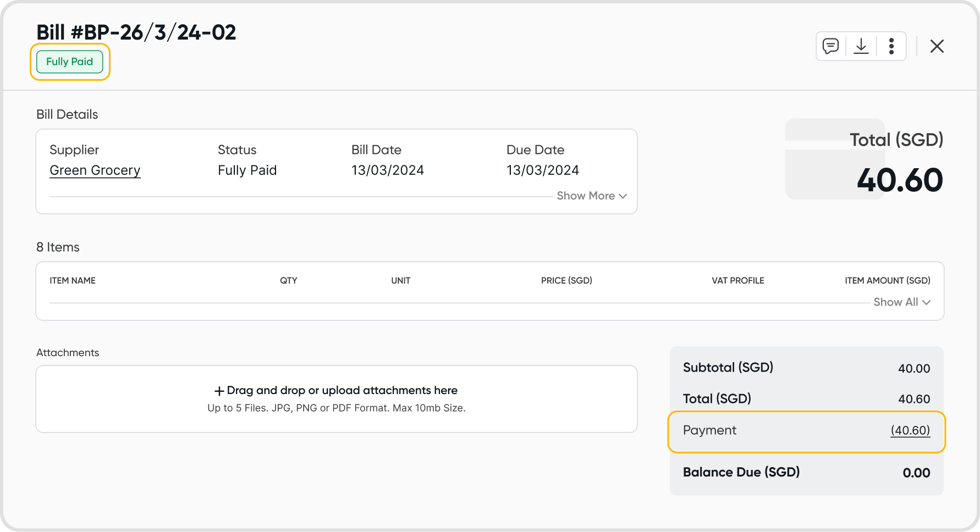Image resolution: width=980 pixels, height=532 pixels.
Task: Download the bill using the download icon
Action: coord(861,46)
